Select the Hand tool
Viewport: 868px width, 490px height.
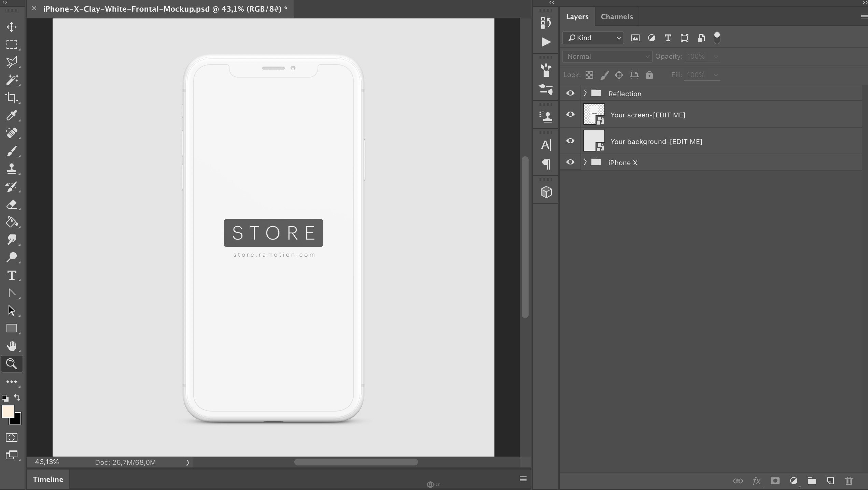pyautogui.click(x=12, y=346)
